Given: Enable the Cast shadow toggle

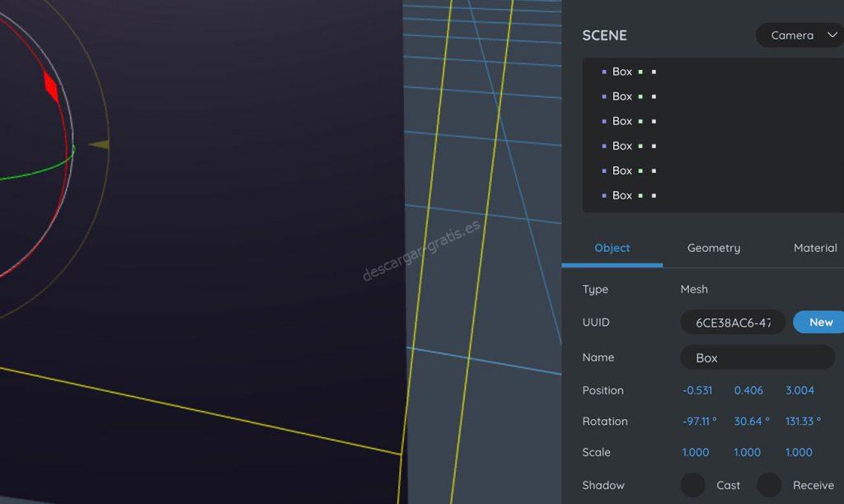Looking at the screenshot, I should pos(692,485).
